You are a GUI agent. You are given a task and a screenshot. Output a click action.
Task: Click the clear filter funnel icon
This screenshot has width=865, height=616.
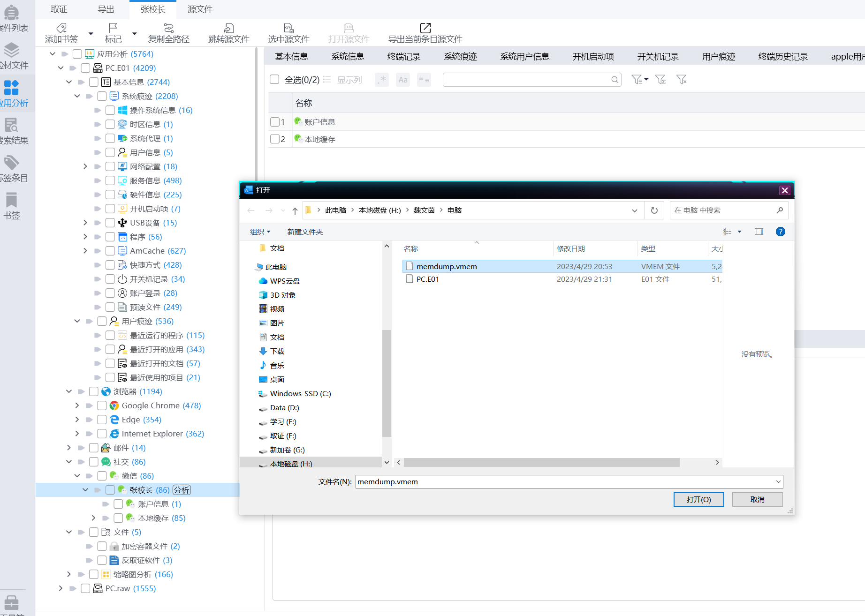point(682,80)
